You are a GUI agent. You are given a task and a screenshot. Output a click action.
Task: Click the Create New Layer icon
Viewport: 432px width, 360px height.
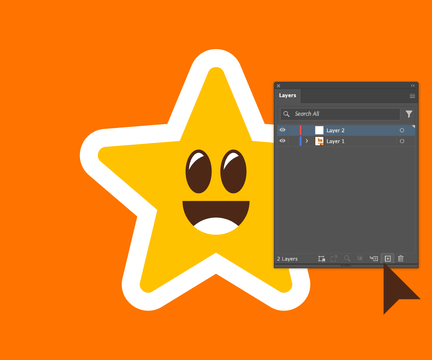tap(388, 259)
